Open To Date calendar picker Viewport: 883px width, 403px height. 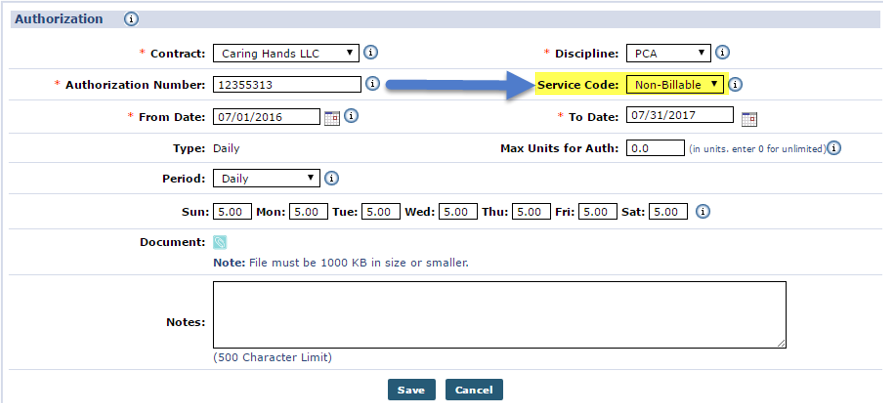point(749,118)
